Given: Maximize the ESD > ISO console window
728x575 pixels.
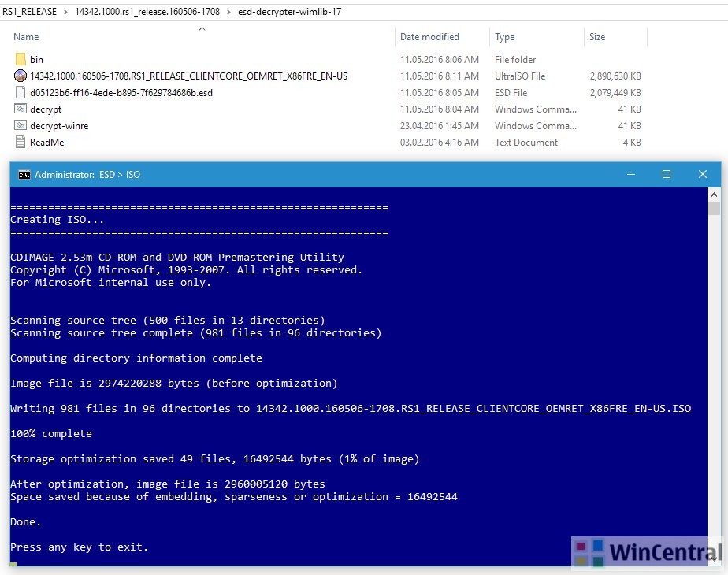Looking at the screenshot, I should click(x=667, y=175).
